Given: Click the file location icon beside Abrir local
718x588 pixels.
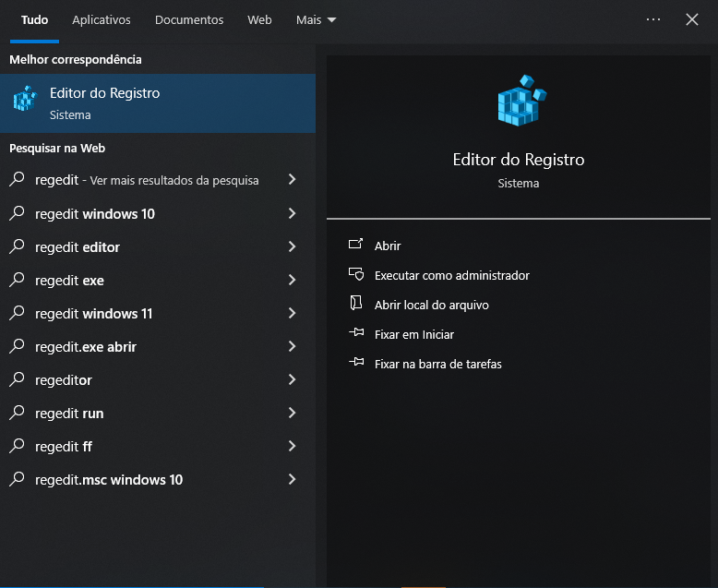Looking at the screenshot, I should tap(356, 303).
